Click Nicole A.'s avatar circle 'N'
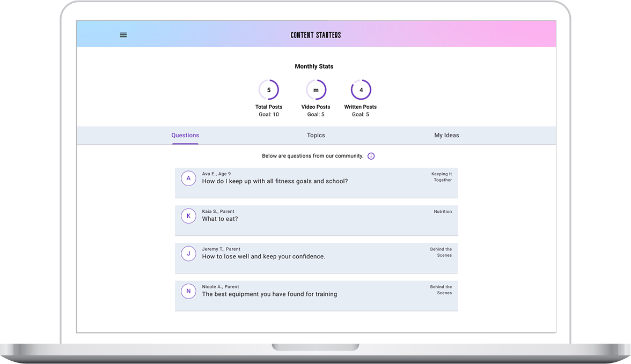Image resolution: width=631 pixels, height=364 pixels. [x=188, y=291]
